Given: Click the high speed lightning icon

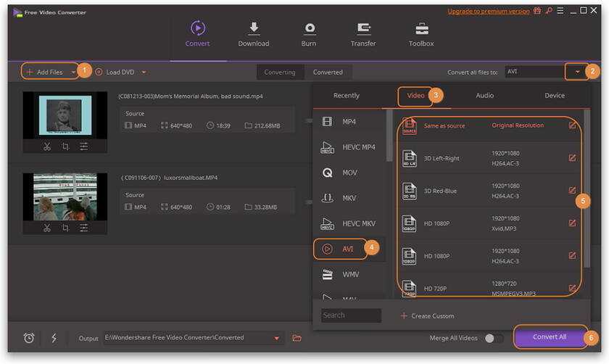Looking at the screenshot, I should (x=54, y=338).
